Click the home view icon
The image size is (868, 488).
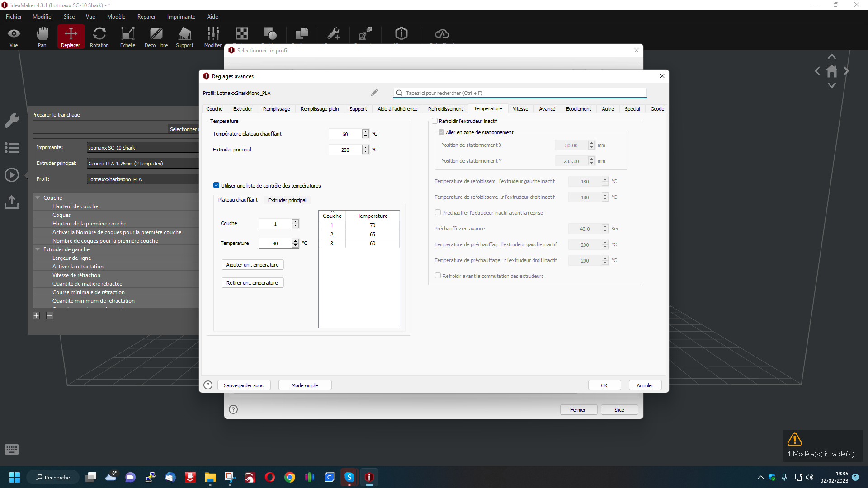tap(831, 71)
